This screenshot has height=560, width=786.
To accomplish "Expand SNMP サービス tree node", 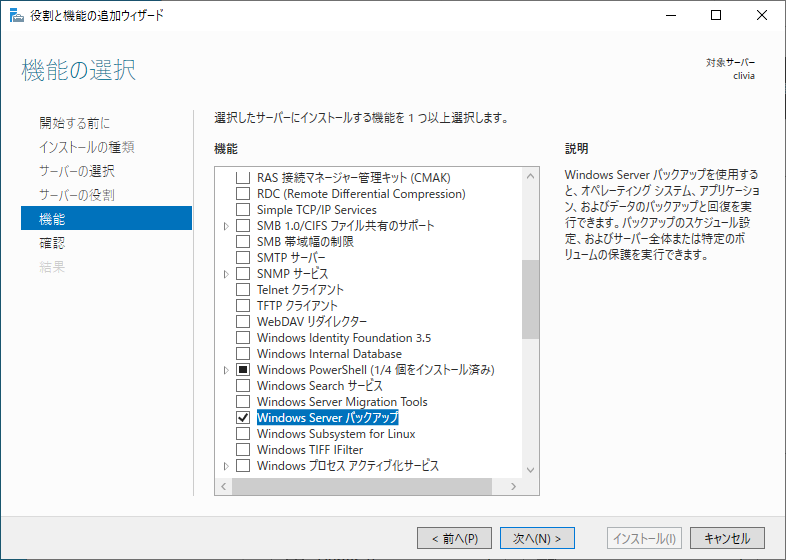I will point(226,274).
